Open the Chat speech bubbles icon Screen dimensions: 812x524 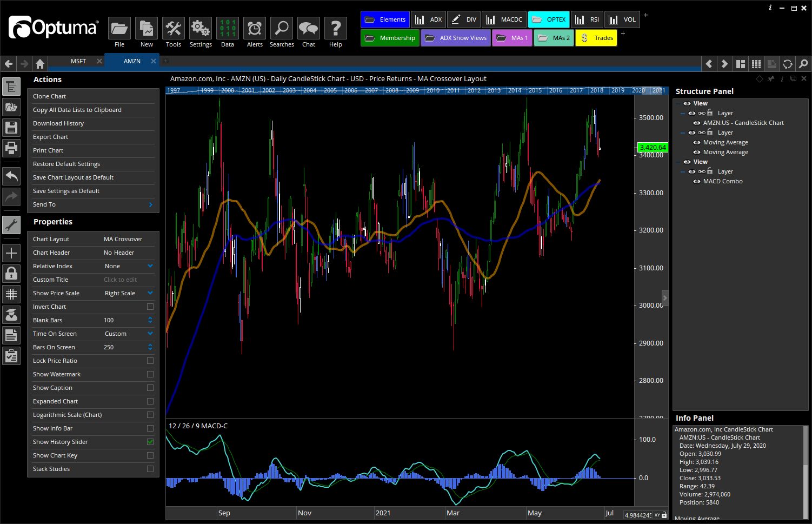[309, 28]
